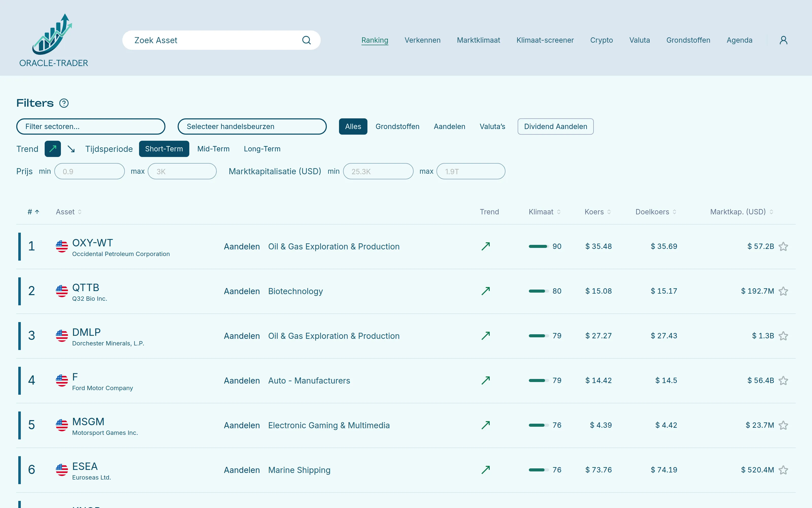Mark MSGM as favorite via star
This screenshot has width=812, height=508.
(x=783, y=425)
